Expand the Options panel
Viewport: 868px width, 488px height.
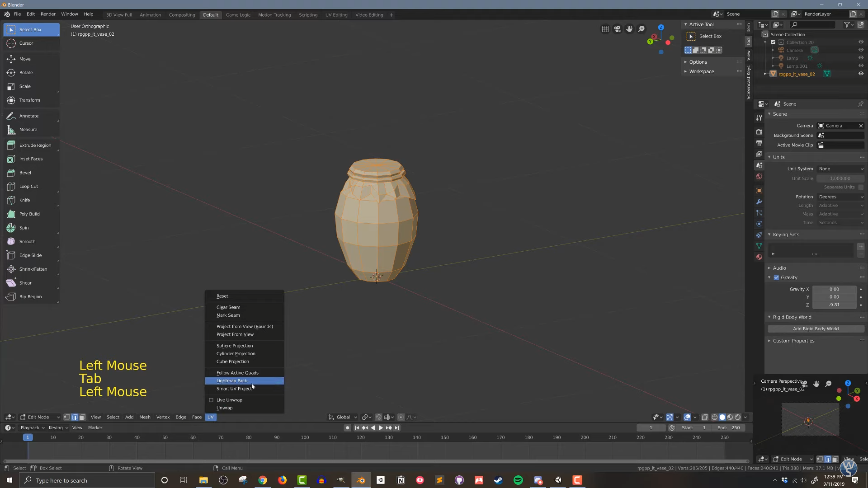(x=698, y=62)
